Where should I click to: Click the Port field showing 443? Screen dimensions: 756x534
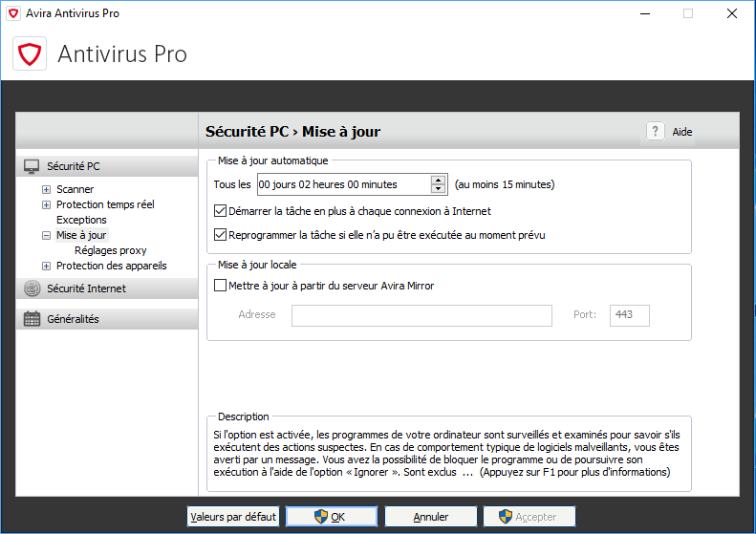[x=630, y=315]
